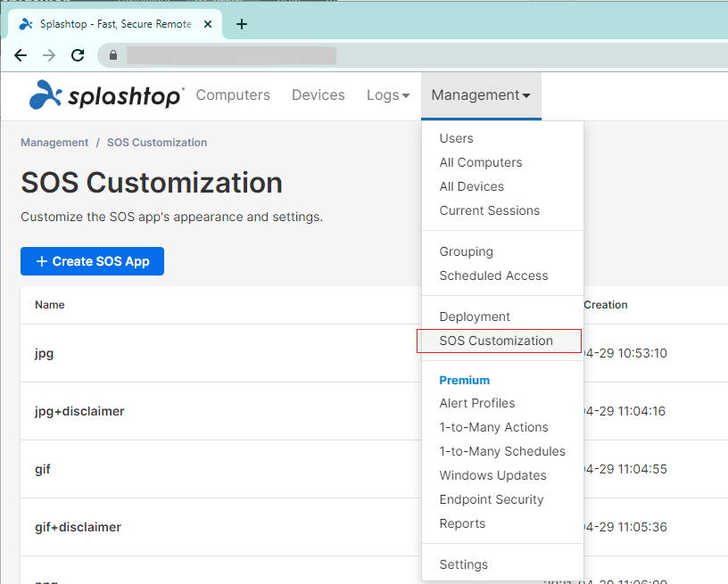Collapse the Management dropdown

coord(481,95)
